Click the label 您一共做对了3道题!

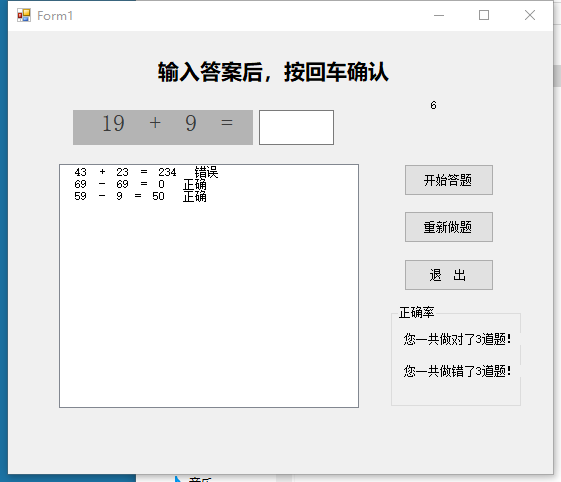(457, 339)
